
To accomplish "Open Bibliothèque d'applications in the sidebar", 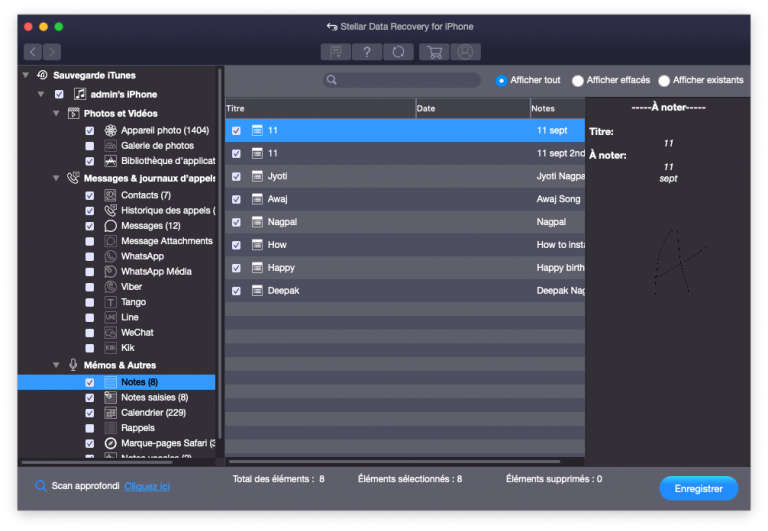I will pyautogui.click(x=168, y=161).
